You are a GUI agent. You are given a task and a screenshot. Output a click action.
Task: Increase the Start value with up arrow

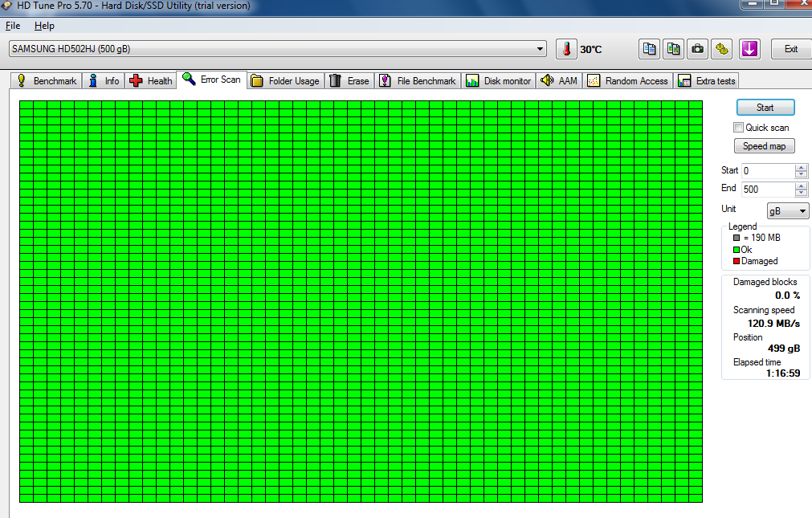click(801, 167)
